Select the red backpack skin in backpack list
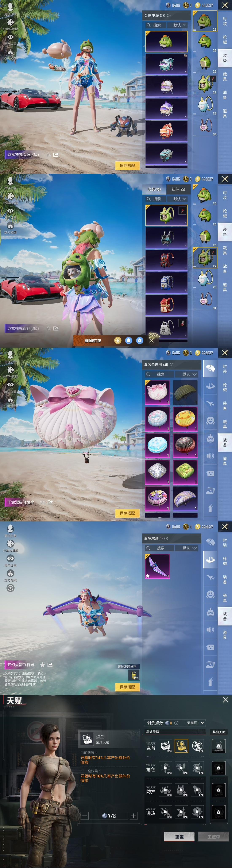The height and width of the screenshot is (868, 232). click(x=166, y=305)
